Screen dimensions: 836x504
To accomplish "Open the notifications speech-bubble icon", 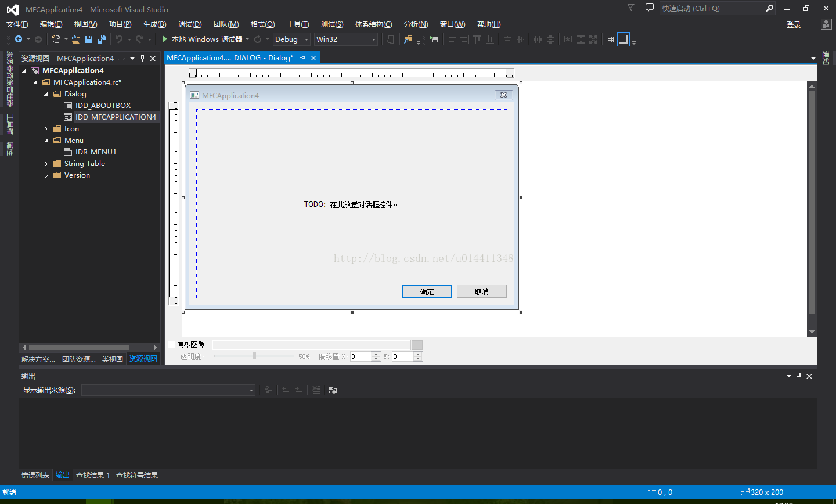I will (650, 8).
